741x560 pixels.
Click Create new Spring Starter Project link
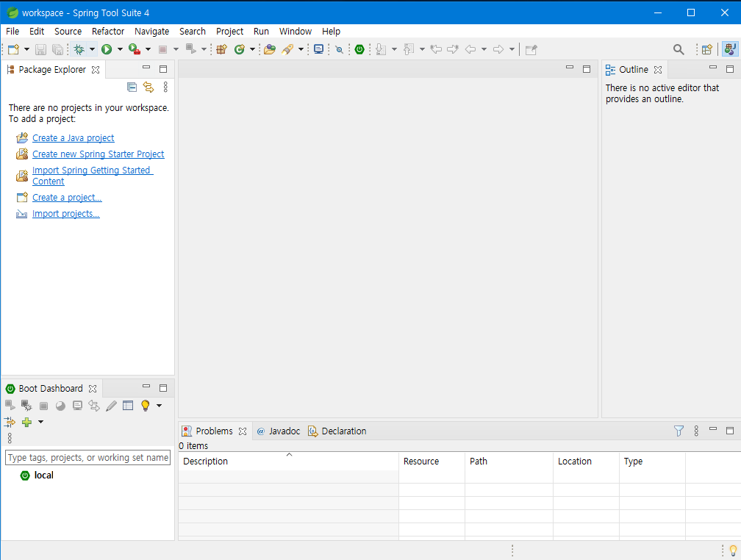99,154
